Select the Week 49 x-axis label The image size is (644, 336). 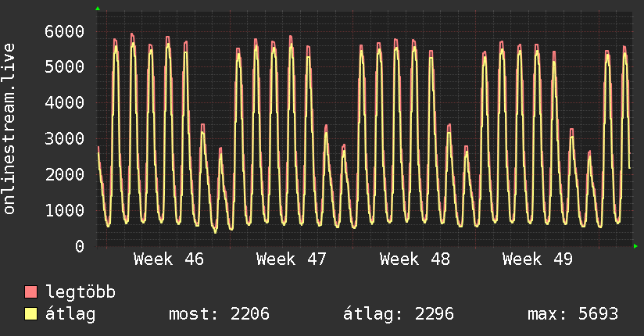538,259
